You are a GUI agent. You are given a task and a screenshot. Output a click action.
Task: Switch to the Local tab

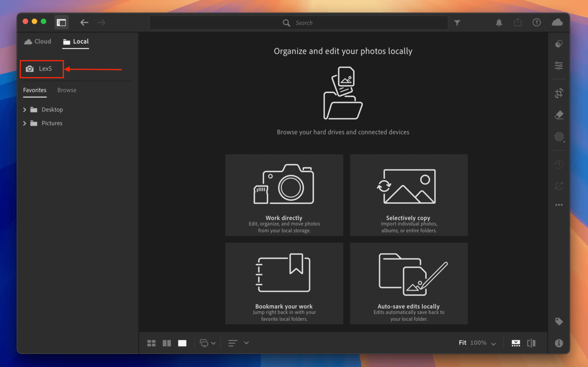[x=75, y=42]
